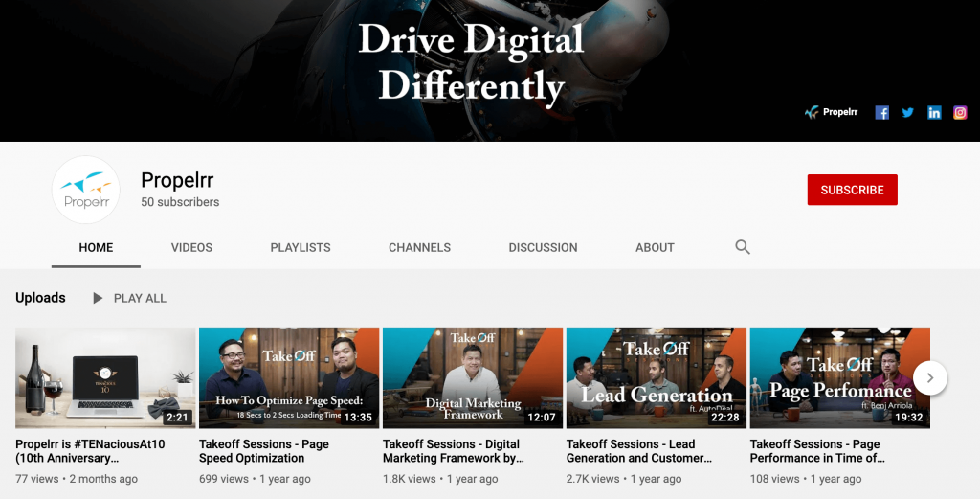Click '1.8K views • 1 year ago' text
The height and width of the screenshot is (499, 980).
click(x=440, y=479)
